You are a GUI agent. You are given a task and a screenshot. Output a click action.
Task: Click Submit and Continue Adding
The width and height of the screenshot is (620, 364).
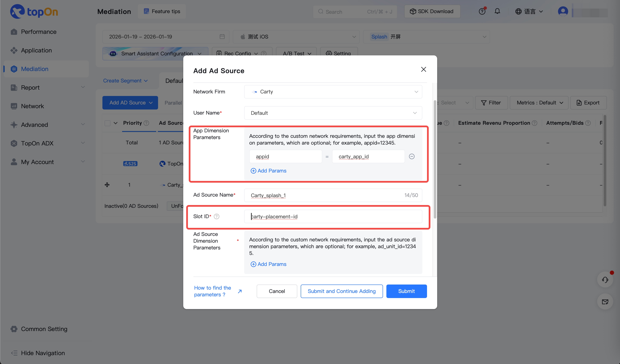[x=342, y=291]
